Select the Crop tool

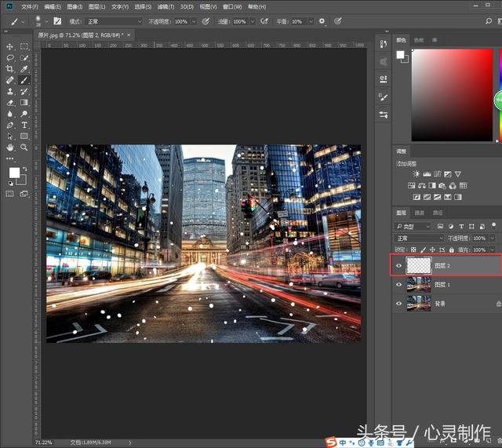point(10,69)
